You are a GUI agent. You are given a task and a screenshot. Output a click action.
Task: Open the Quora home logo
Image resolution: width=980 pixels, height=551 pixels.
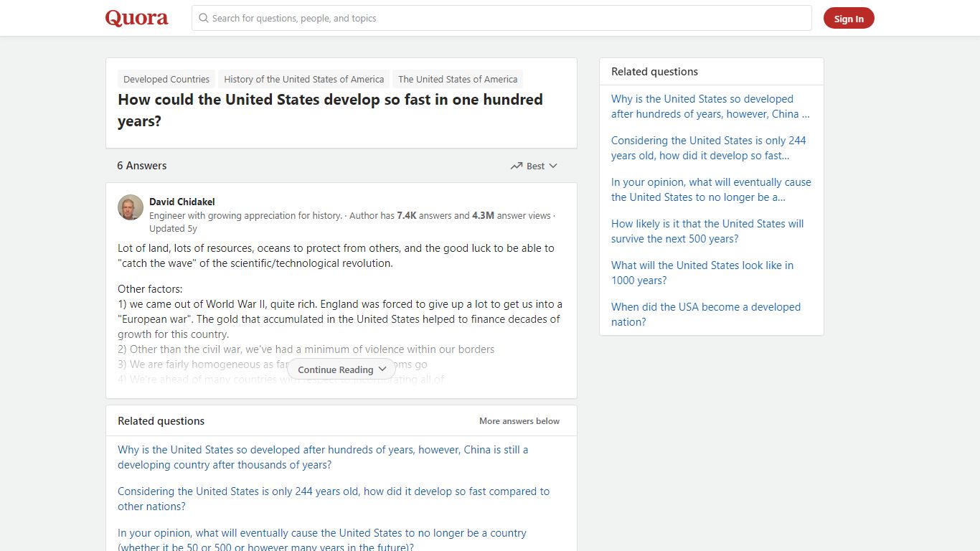click(x=137, y=18)
